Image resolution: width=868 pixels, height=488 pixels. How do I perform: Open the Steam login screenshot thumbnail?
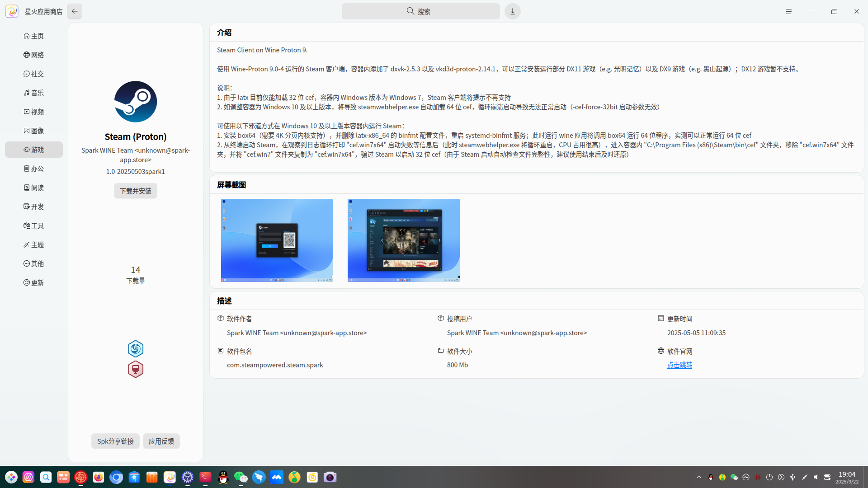277,240
